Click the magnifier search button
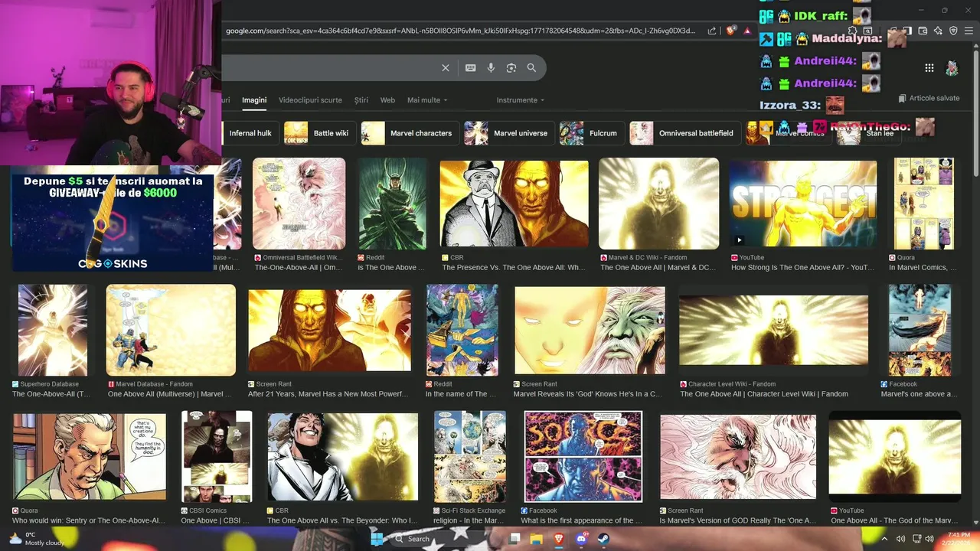Image resolution: width=980 pixels, height=551 pixels. (x=531, y=68)
